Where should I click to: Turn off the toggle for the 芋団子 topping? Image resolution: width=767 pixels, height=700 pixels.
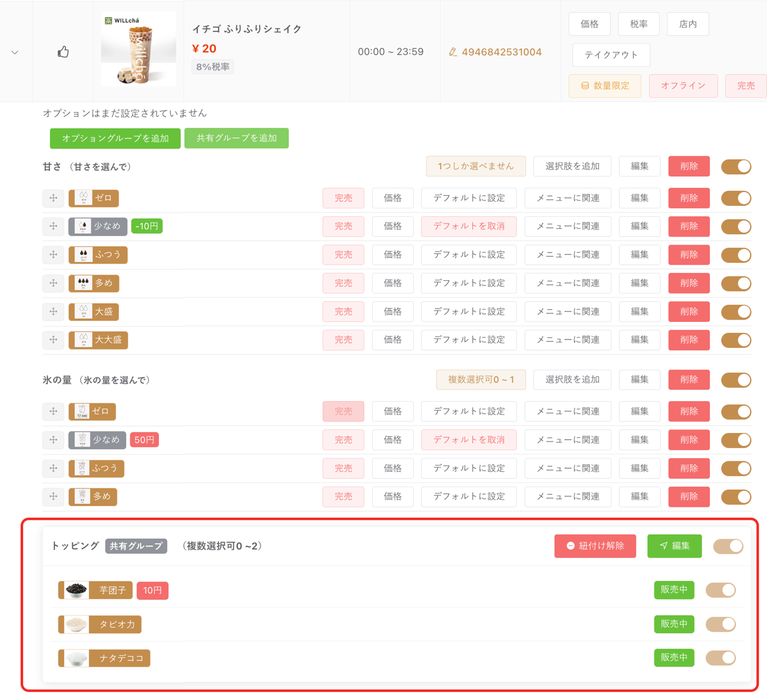click(720, 590)
